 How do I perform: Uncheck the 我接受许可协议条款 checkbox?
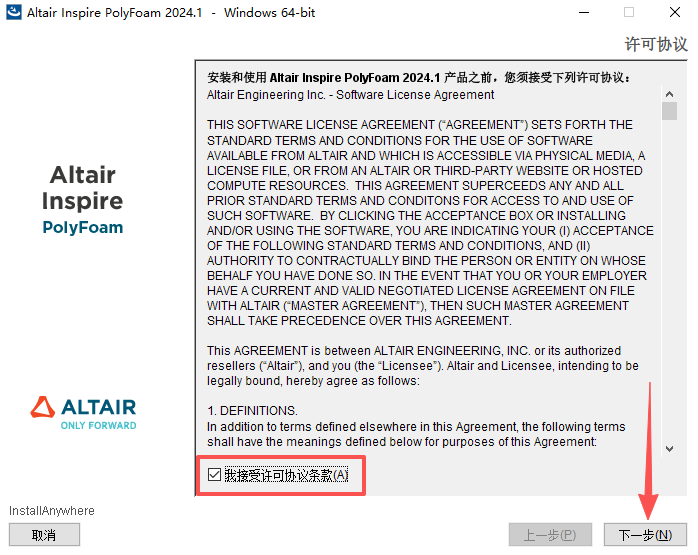click(x=214, y=475)
